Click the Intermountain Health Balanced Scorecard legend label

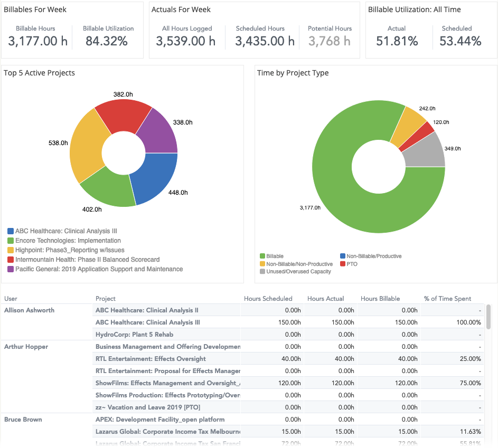point(87,260)
